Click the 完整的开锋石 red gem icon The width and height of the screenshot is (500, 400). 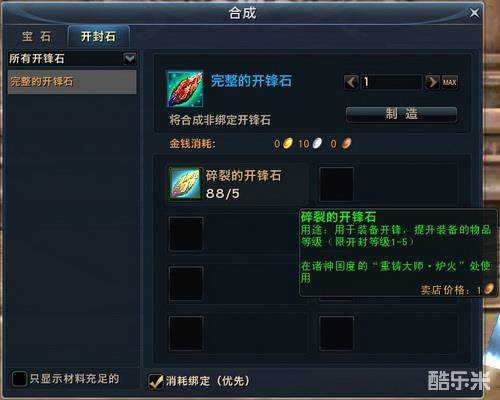(185, 89)
